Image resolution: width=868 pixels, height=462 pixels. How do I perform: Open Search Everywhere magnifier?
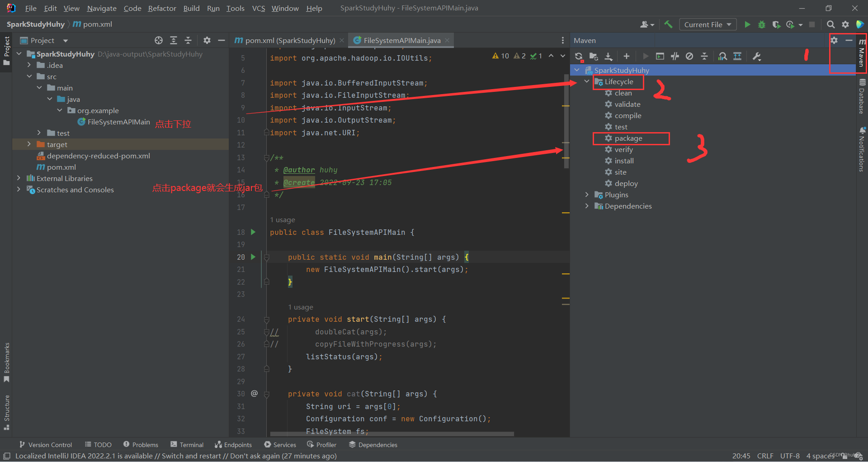[x=830, y=24]
